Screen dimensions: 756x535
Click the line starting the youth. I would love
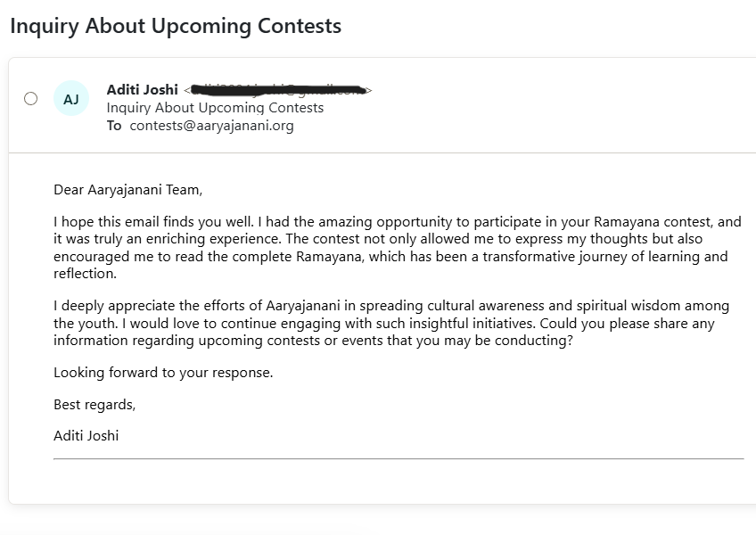[x=383, y=323]
